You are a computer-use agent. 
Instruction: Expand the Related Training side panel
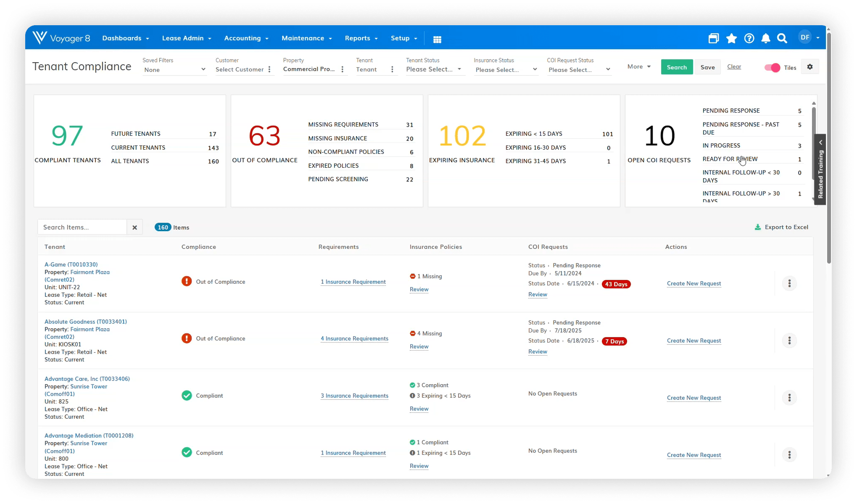pyautogui.click(x=820, y=169)
